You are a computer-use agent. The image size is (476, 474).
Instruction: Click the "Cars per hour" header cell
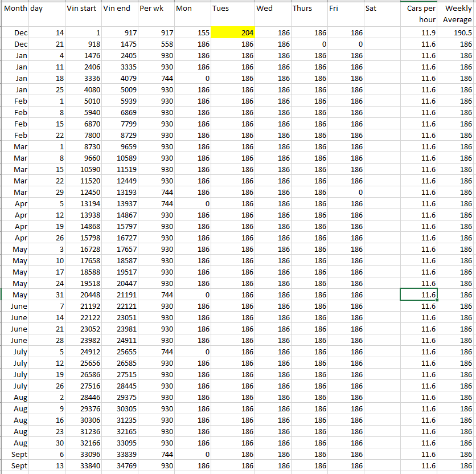coord(418,14)
